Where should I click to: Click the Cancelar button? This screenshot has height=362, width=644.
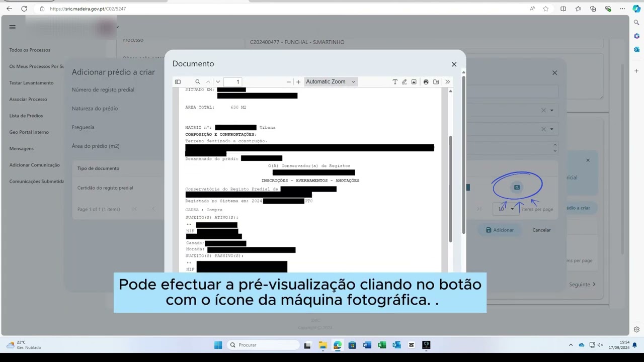click(541, 230)
